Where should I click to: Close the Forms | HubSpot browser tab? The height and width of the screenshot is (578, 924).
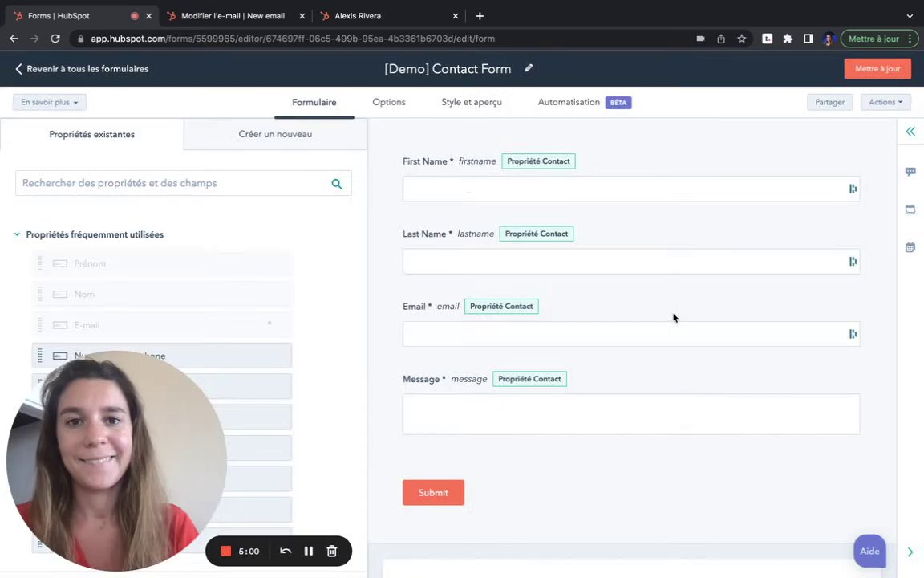click(148, 16)
